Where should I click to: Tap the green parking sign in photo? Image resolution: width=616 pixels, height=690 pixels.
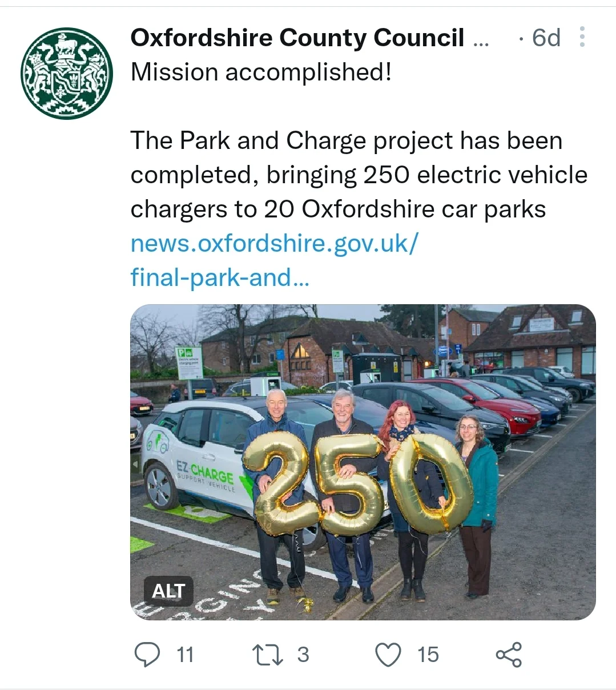189,362
